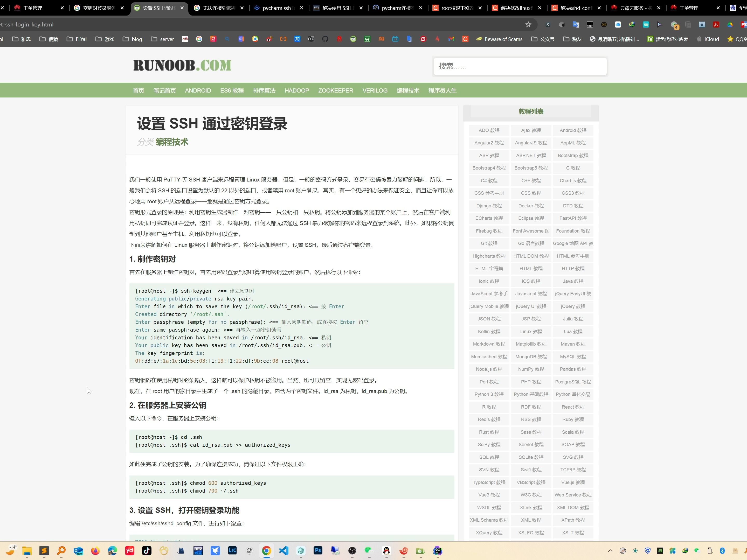Switch to the pycharm ssh tab
This screenshot has width=747, height=560.
(x=279, y=8)
